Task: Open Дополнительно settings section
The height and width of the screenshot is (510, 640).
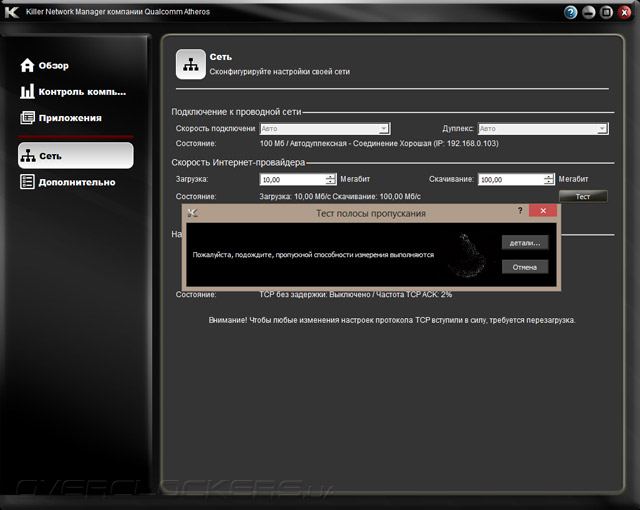Action: (68, 182)
